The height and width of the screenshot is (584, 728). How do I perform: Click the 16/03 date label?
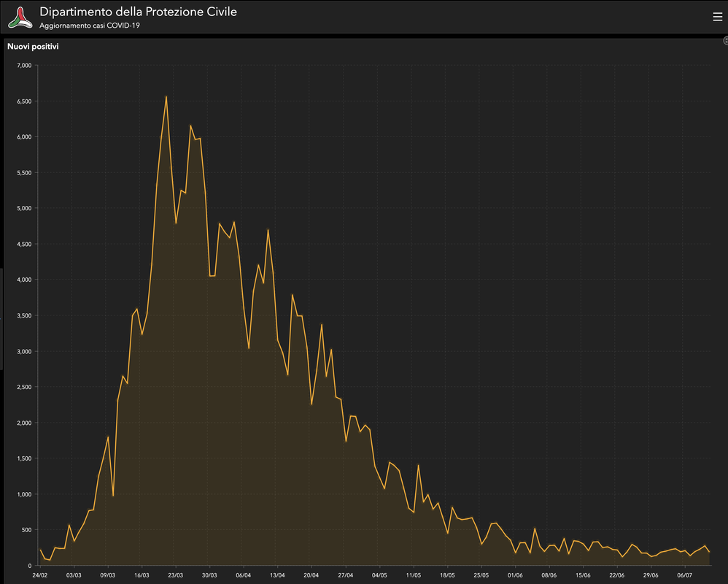tap(142, 575)
